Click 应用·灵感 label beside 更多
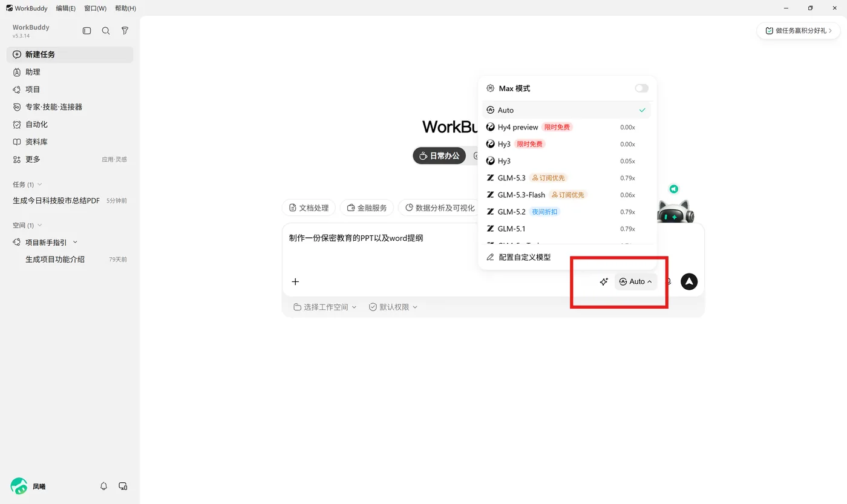Viewport: 847px width, 504px height. [x=114, y=159]
